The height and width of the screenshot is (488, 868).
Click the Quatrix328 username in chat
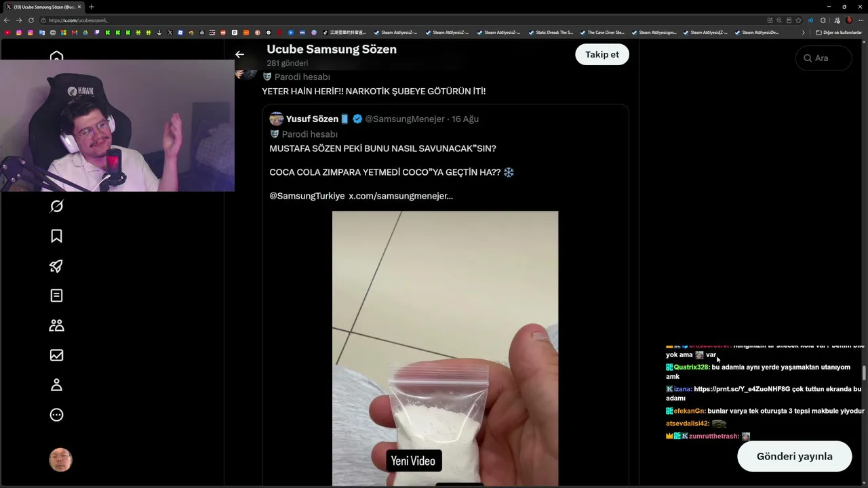pyautogui.click(x=692, y=367)
